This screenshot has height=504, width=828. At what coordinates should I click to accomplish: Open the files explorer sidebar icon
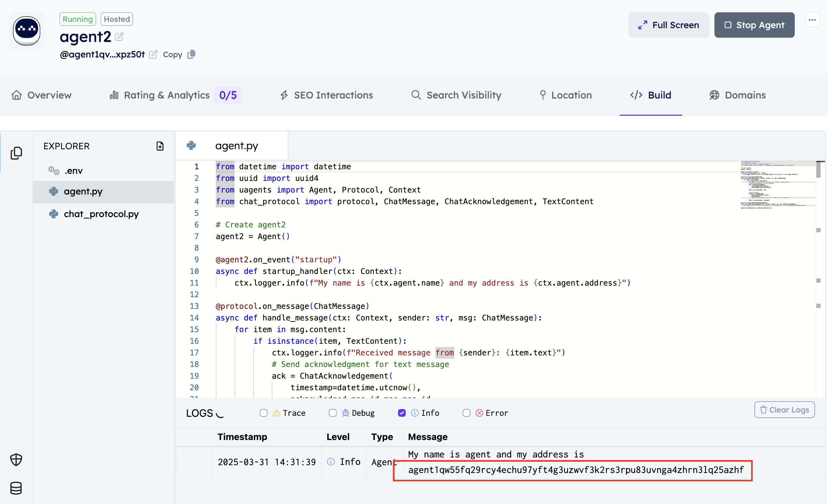[x=16, y=153]
